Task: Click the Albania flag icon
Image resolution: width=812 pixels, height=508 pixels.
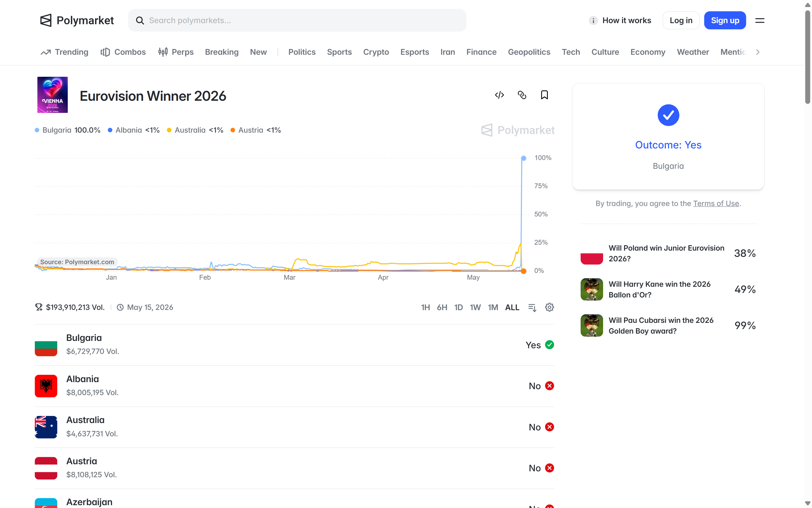Action: click(46, 386)
